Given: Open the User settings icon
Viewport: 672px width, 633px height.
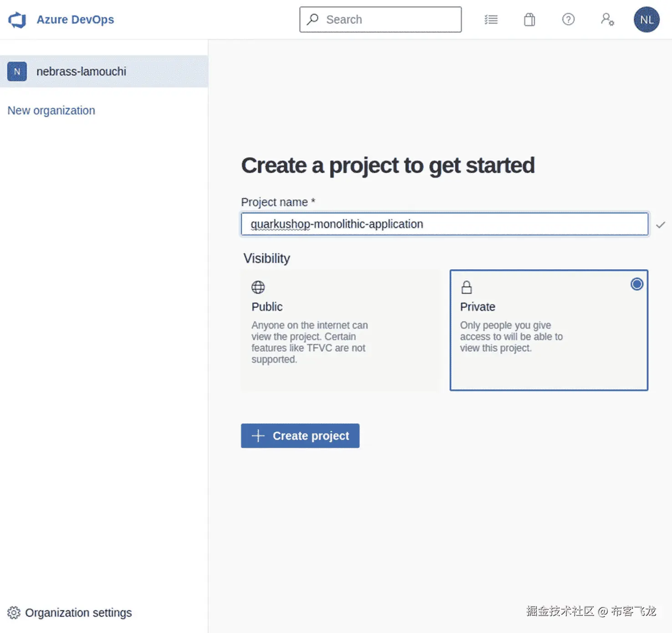Looking at the screenshot, I should click(x=607, y=19).
